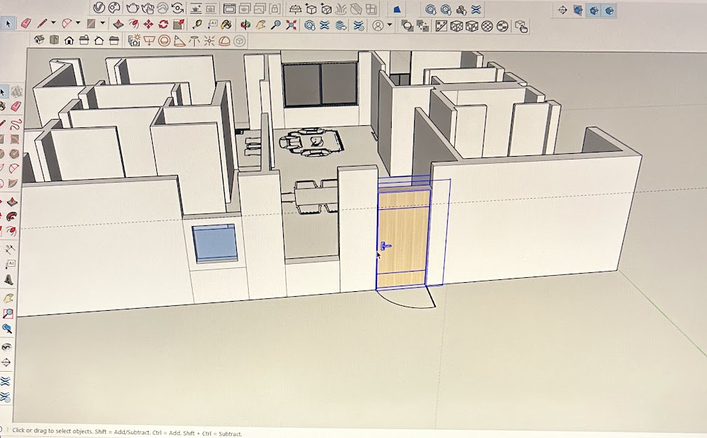This screenshot has width=707, height=438.
Task: Expand the Arc tool dropdown arrow
Action: (78, 23)
